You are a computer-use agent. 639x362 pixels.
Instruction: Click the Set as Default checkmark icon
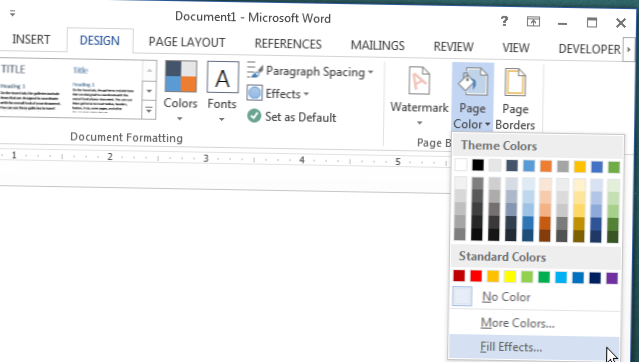(x=254, y=116)
